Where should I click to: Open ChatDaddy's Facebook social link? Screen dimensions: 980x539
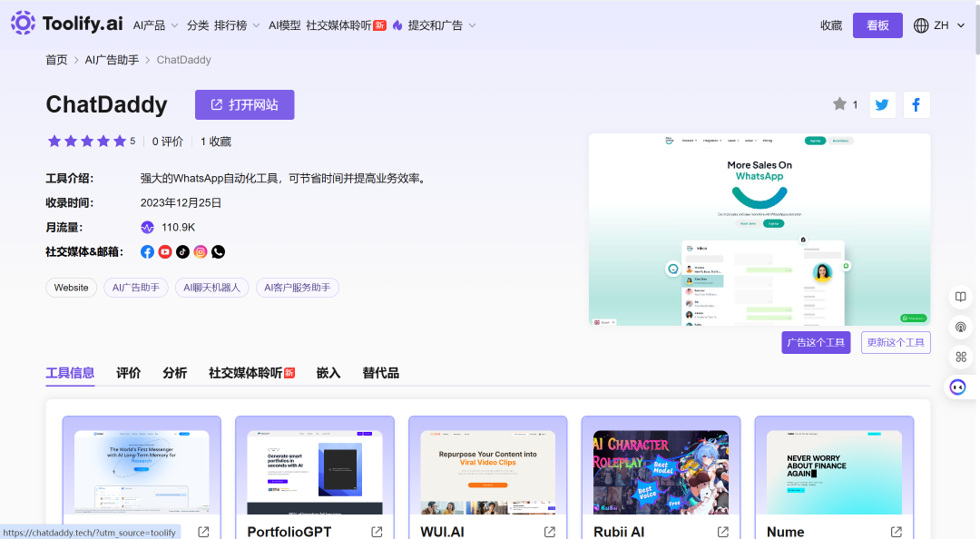148,252
